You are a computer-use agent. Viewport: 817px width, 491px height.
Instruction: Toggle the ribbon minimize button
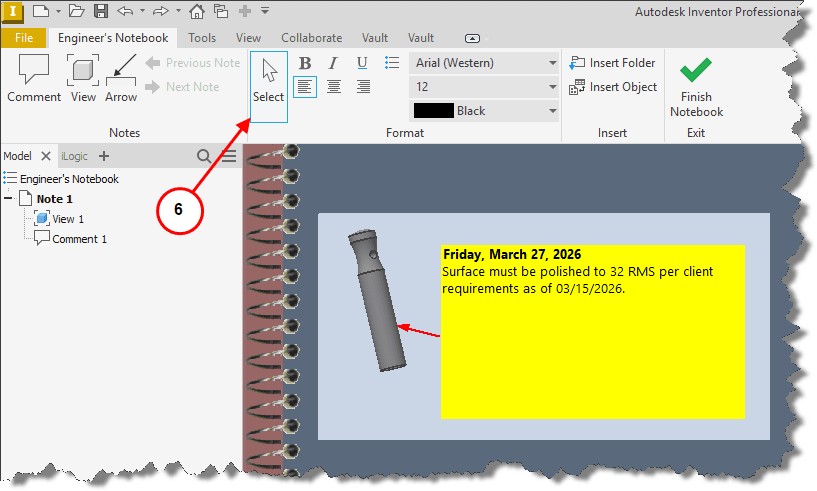pos(472,39)
